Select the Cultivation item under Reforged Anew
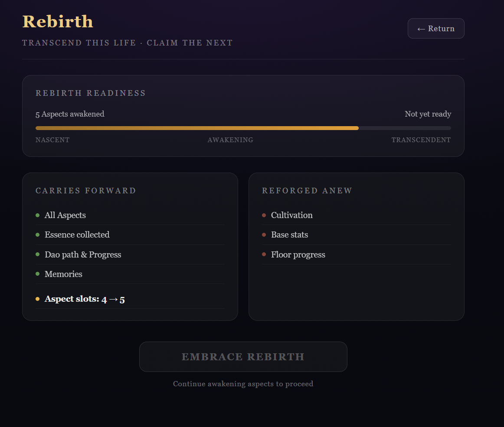The image size is (504, 427). pyautogui.click(x=291, y=215)
